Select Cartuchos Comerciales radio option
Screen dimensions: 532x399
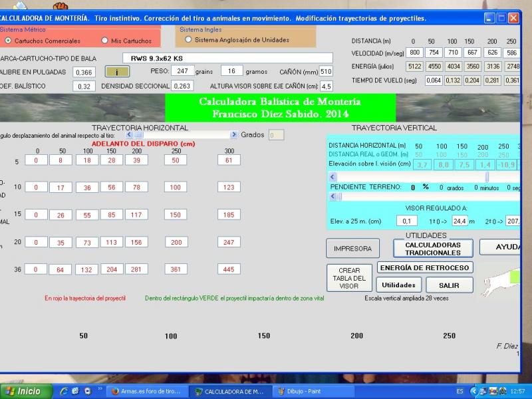click(x=8, y=41)
